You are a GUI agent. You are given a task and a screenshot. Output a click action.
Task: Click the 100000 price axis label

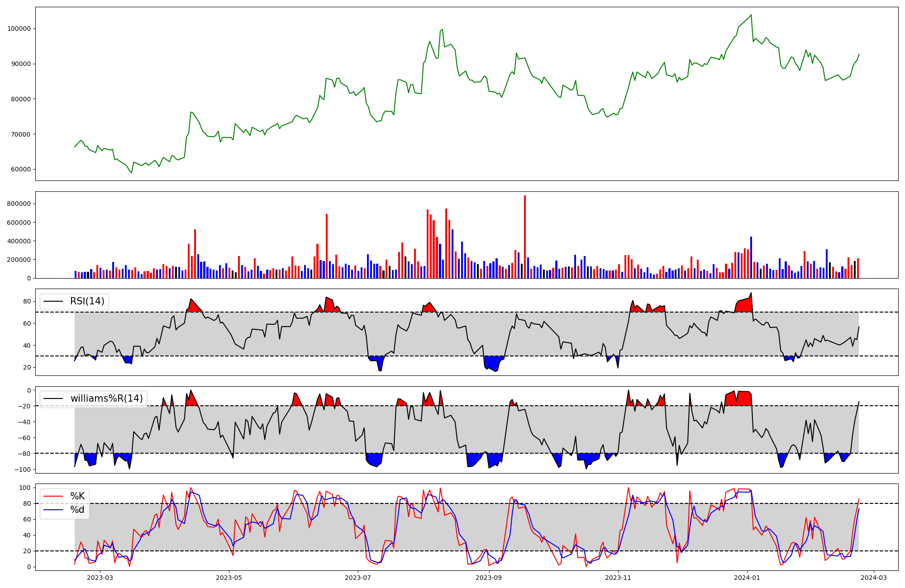tap(19, 28)
